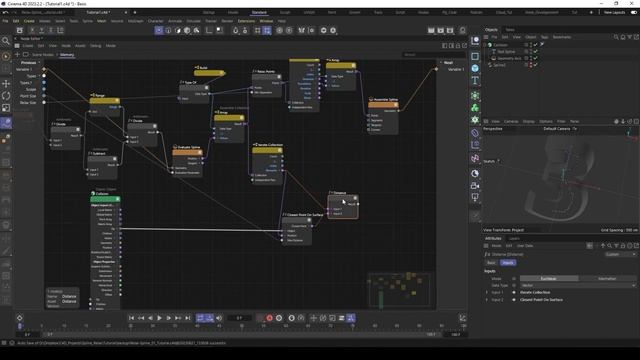Click the Record Active Objects red button
This screenshot has width=640, height=360.
tap(269, 318)
